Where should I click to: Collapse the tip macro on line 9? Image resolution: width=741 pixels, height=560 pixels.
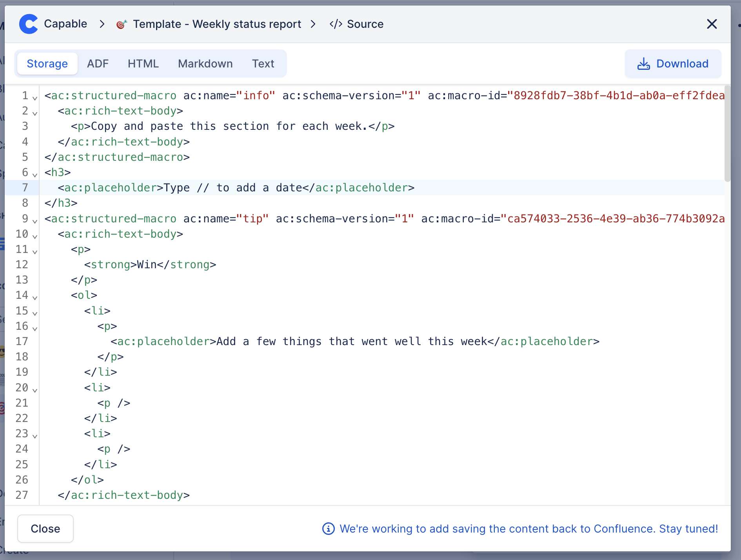[x=35, y=221]
